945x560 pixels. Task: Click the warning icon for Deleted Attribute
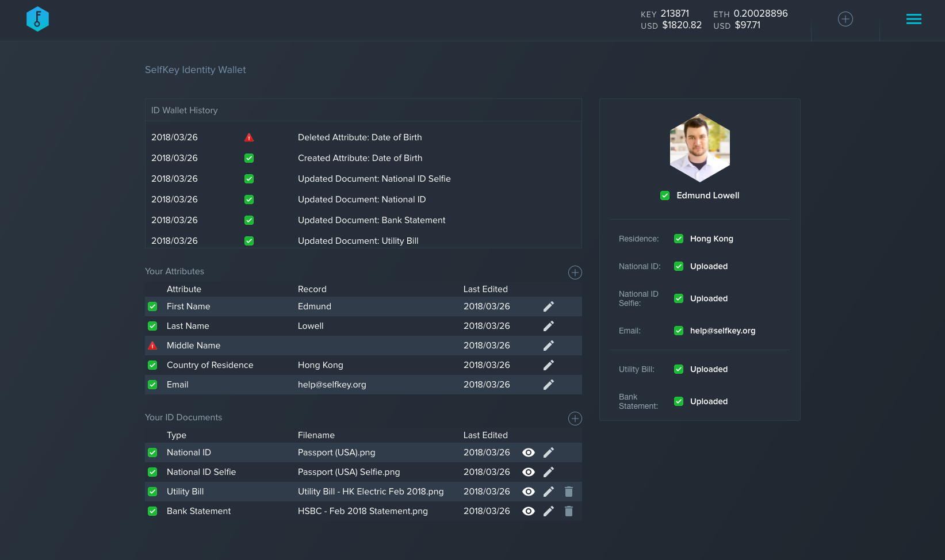pyautogui.click(x=249, y=137)
